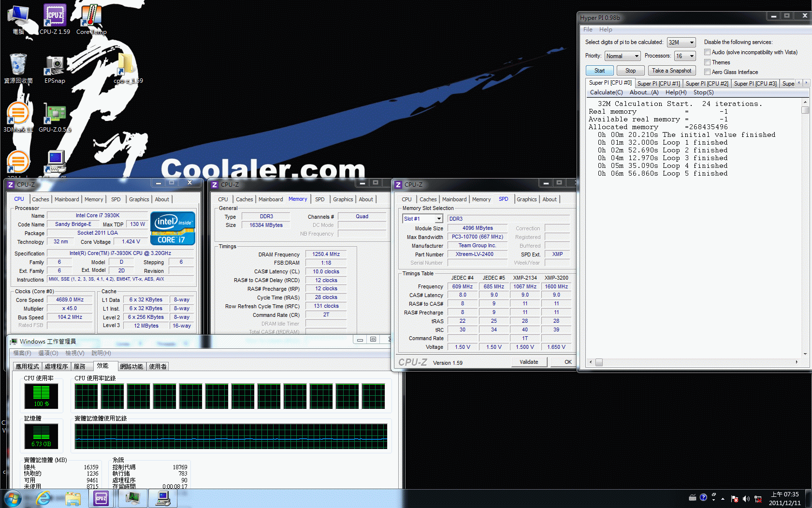Toggle the Themes checkbox in Hyper PI
This screenshot has width=812, height=508.
pos(707,62)
